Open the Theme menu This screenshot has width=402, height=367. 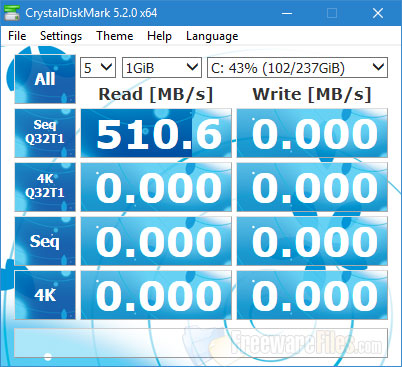pyautogui.click(x=115, y=36)
